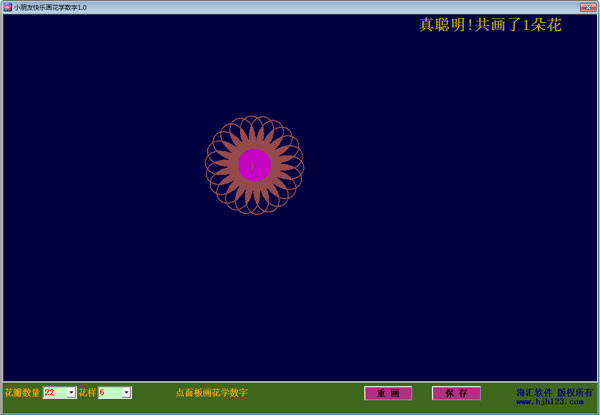
Task: Click the 真聪明 flower count message
Action: click(490, 26)
